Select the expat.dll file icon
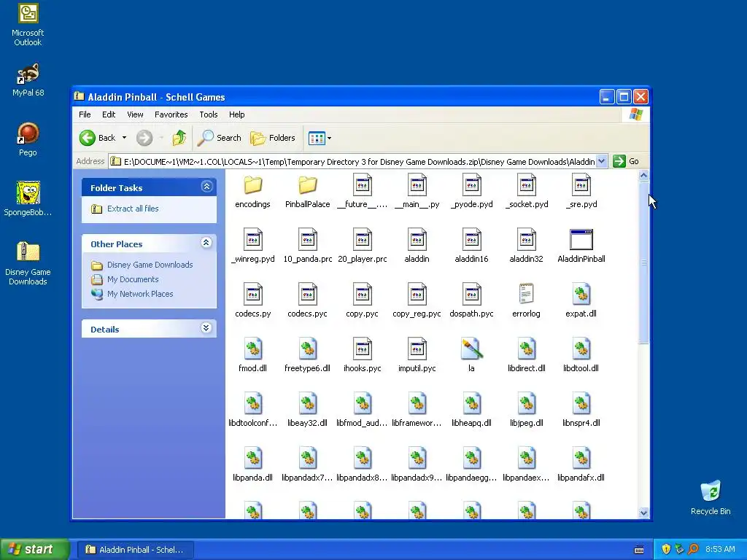This screenshot has width=747, height=560. click(581, 294)
